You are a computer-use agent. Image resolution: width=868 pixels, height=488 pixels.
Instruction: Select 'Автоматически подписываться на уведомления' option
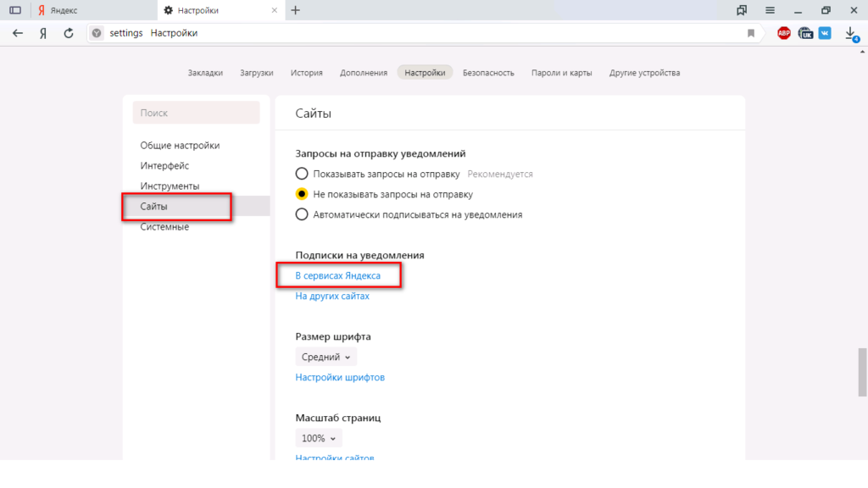[302, 214]
